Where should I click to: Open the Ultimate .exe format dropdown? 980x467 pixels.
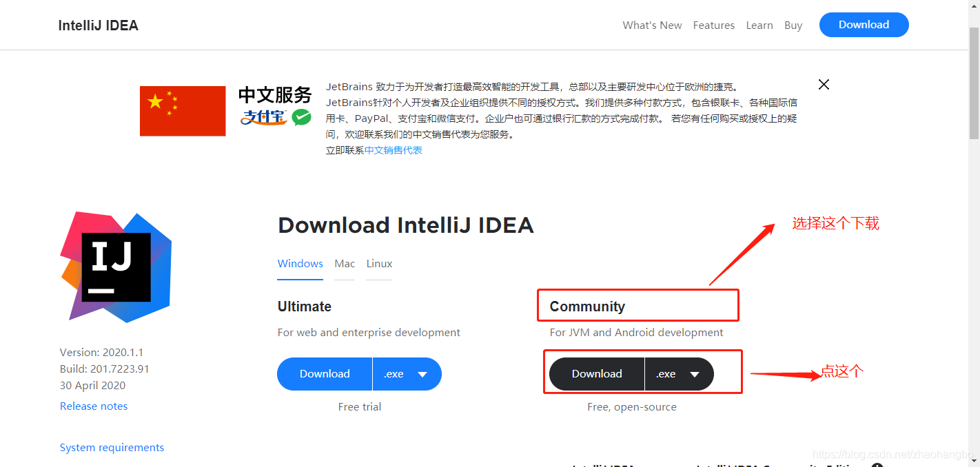point(407,373)
